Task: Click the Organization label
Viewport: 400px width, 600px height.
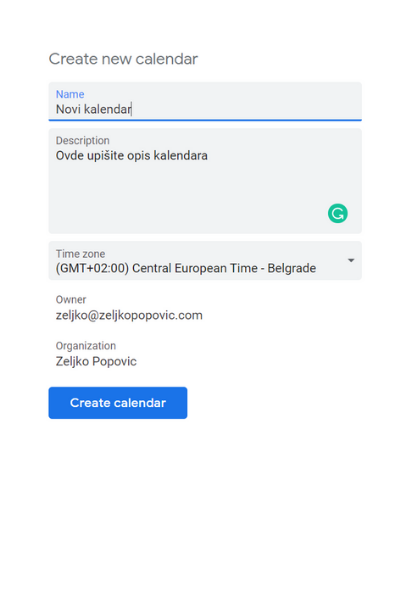Action: 86,346
